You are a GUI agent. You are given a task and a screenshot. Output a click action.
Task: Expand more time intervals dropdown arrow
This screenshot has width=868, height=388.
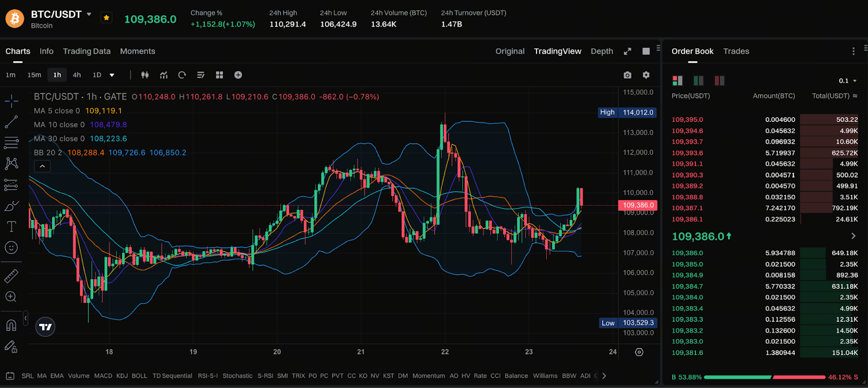[112, 75]
